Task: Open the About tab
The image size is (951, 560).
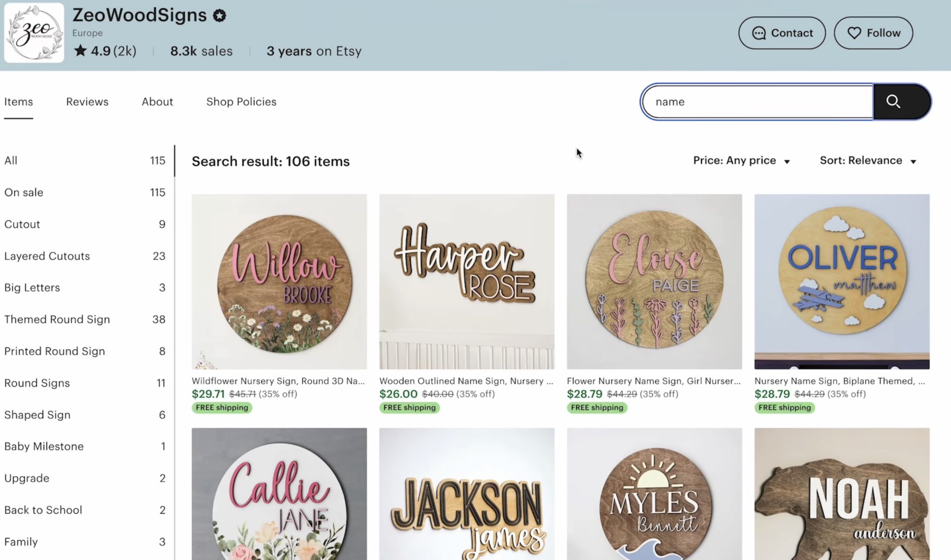Action: pos(157,102)
